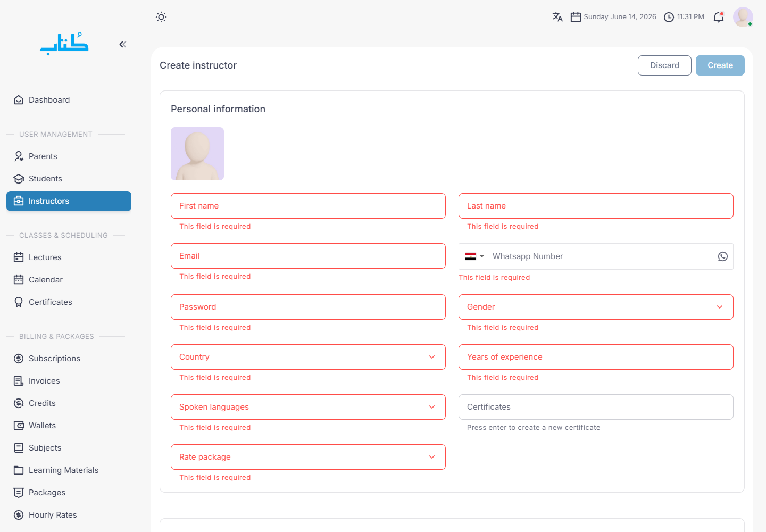
Task: Click the Last name field
Action: pos(596,206)
